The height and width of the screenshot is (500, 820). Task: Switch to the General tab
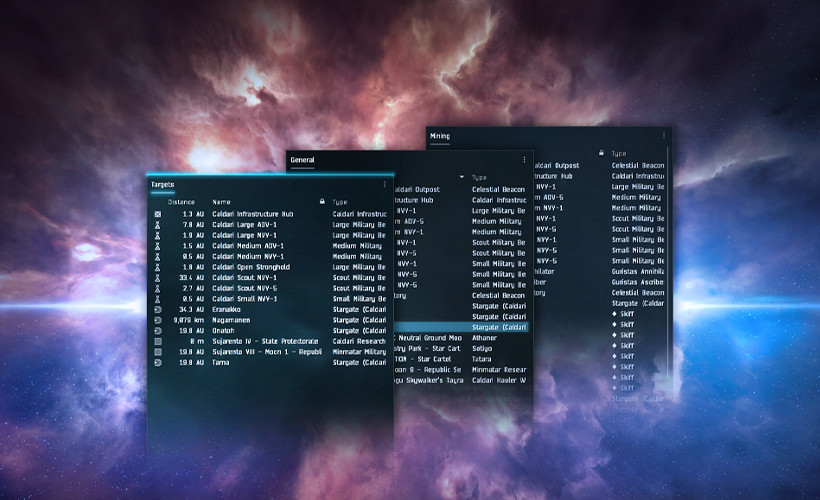[302, 160]
